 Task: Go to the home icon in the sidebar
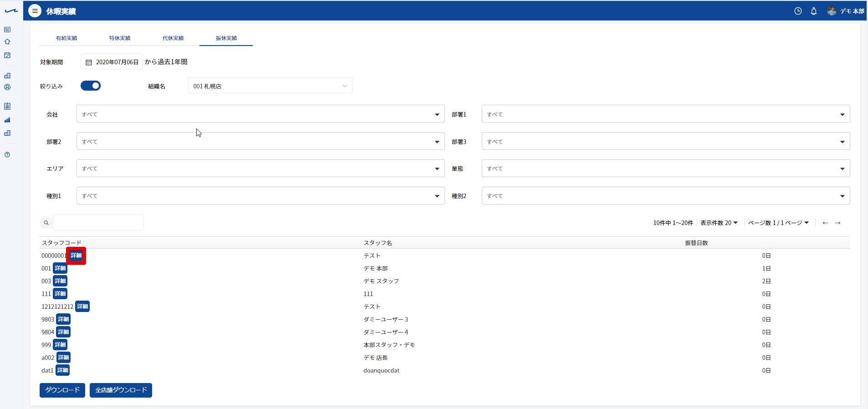tap(7, 42)
